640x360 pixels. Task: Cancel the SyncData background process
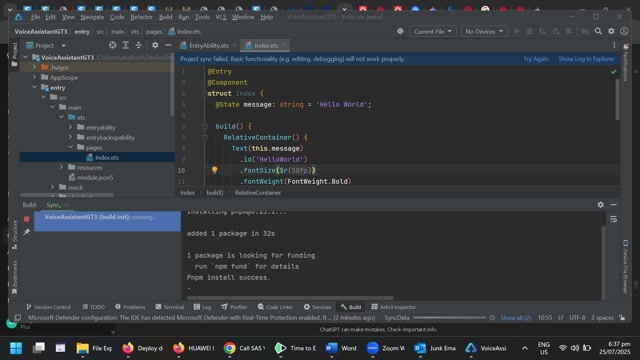(x=492, y=318)
